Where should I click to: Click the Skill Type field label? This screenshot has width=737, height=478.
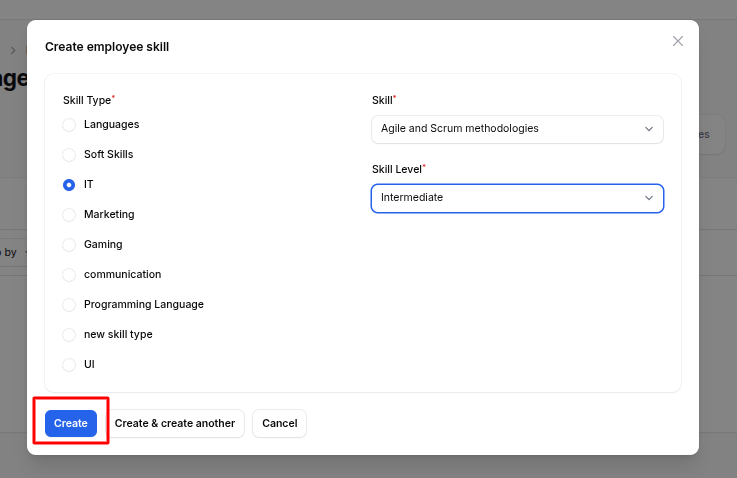(87, 100)
